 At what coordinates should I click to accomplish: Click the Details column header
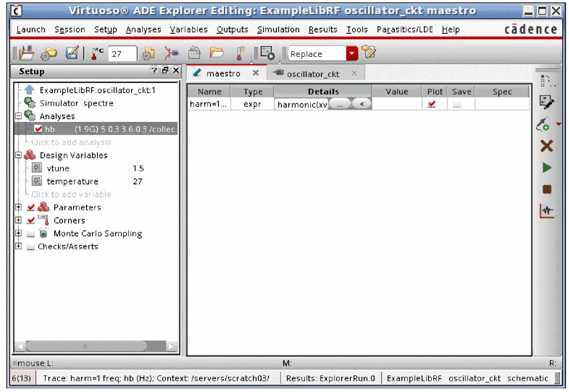(x=323, y=91)
